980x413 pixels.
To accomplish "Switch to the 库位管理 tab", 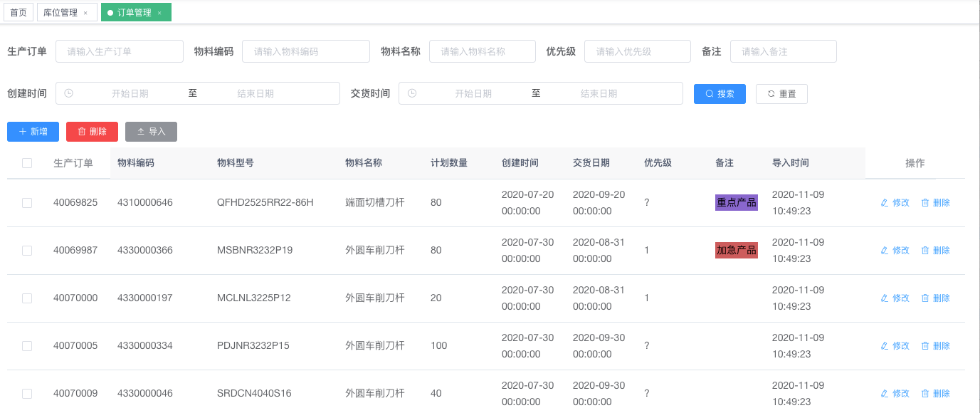I will 60,13.
